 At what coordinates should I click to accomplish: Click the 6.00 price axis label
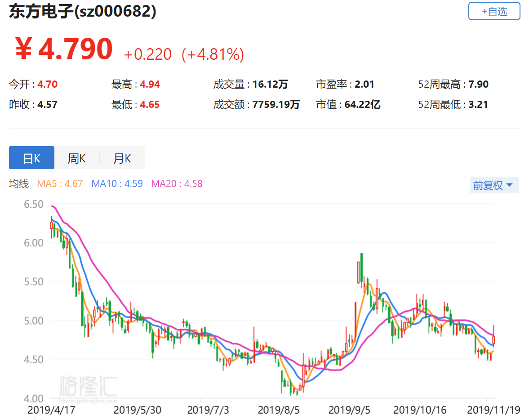33,243
